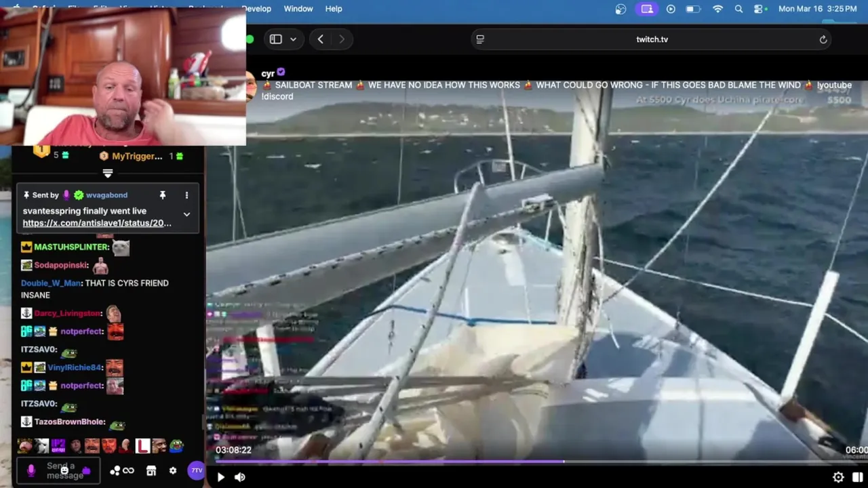The image size is (868, 488).
Task: Open Double_W_Man username in chat
Action: click(51, 283)
